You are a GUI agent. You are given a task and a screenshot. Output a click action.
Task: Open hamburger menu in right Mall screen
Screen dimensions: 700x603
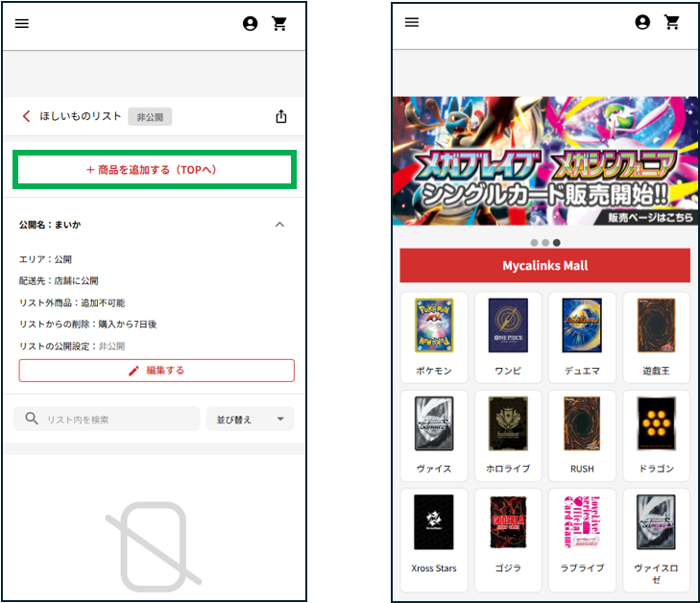[x=412, y=22]
